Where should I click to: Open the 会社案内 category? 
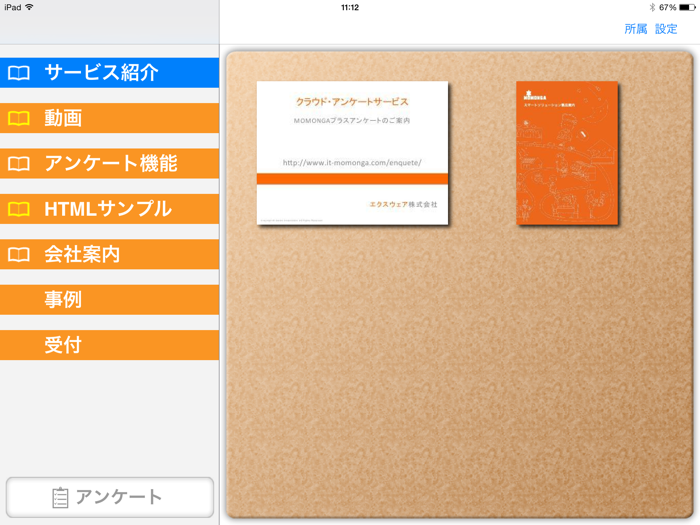coord(109,254)
